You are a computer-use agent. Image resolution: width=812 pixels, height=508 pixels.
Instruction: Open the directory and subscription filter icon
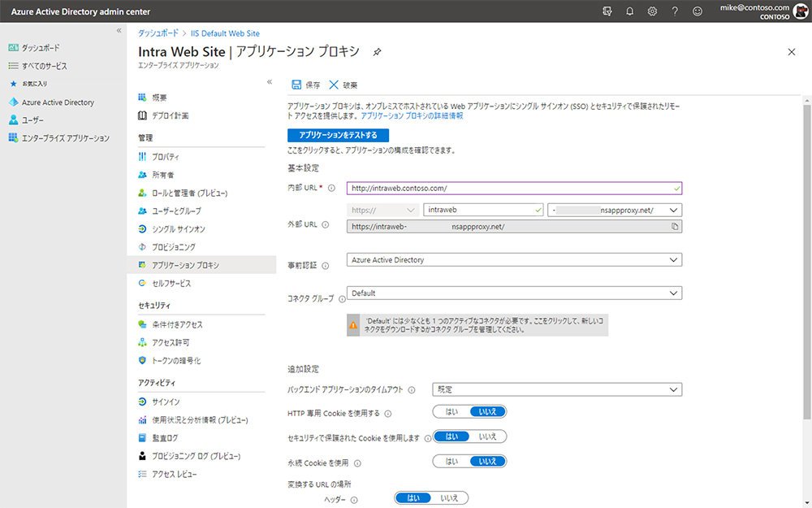click(607, 11)
